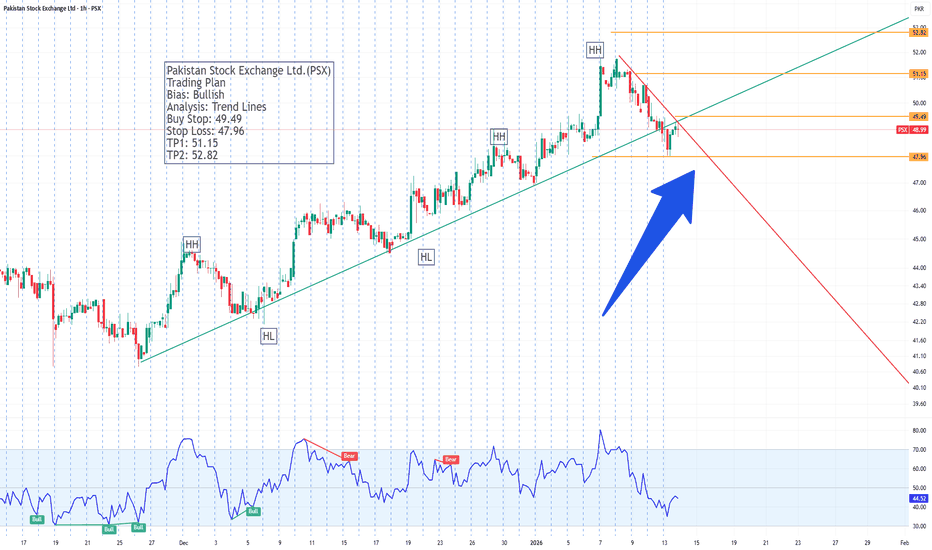This screenshot has height=550, width=932.
Task: Click the 52.82 TP2 price label
Action: pyautogui.click(x=918, y=33)
